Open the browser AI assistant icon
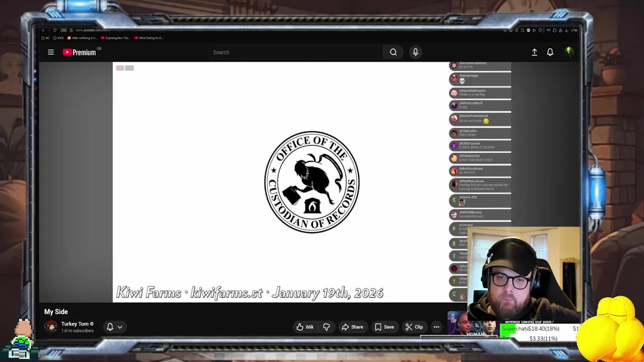This screenshot has height=362, width=644. [x=574, y=30]
